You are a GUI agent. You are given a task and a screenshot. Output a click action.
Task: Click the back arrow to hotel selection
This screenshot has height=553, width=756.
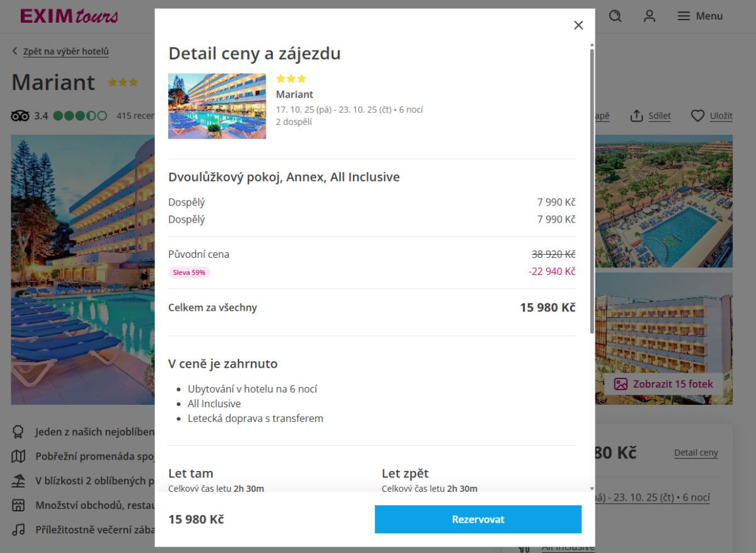[15, 52]
